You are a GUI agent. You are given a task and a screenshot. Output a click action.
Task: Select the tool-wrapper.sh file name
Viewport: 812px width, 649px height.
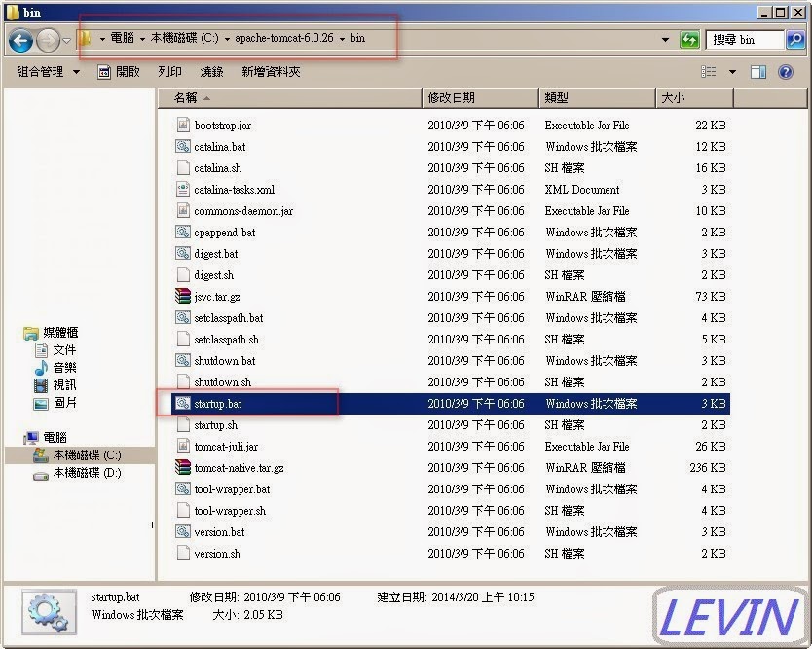(230, 511)
